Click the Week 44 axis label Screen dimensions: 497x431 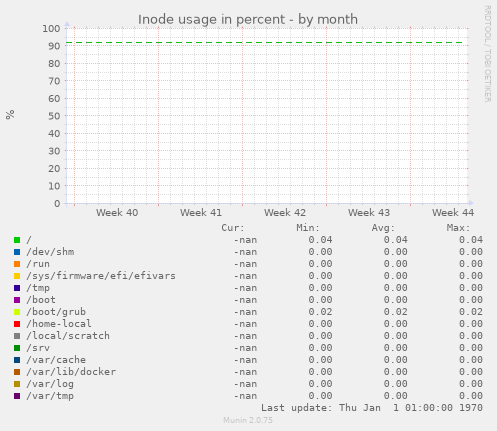click(453, 213)
